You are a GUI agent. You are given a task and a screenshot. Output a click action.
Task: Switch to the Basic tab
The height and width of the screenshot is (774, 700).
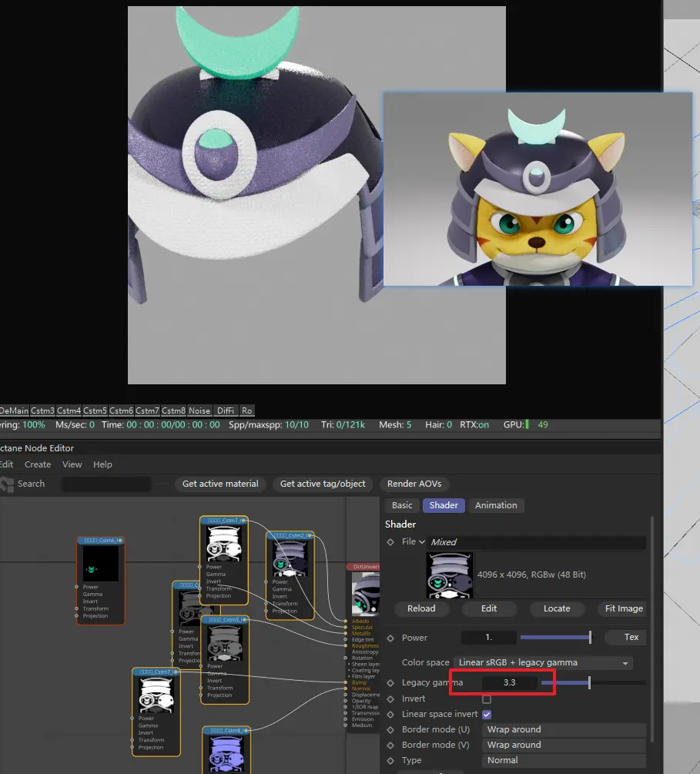(x=402, y=505)
